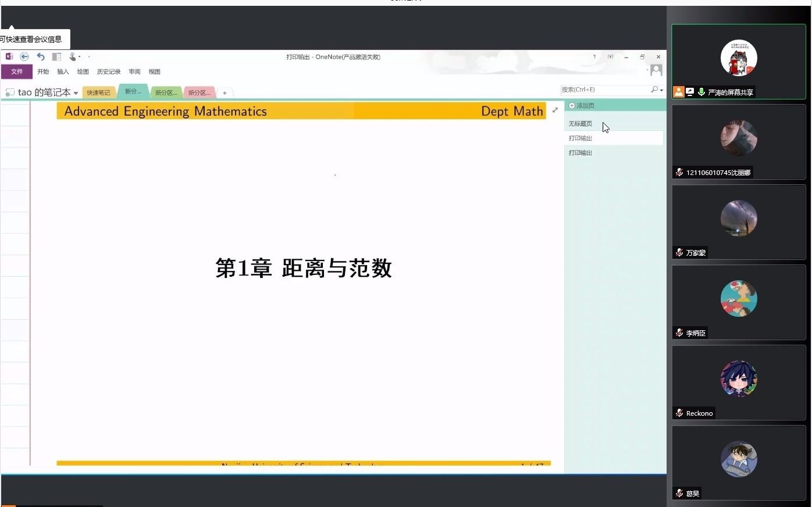Expand the pen mode dropdown arrow

[80, 56]
